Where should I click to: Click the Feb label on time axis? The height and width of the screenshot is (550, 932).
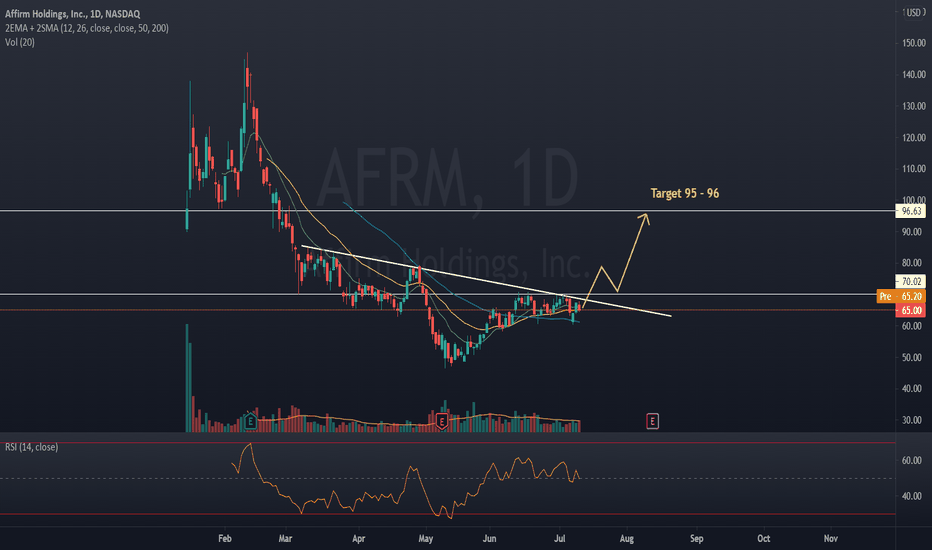click(x=225, y=538)
